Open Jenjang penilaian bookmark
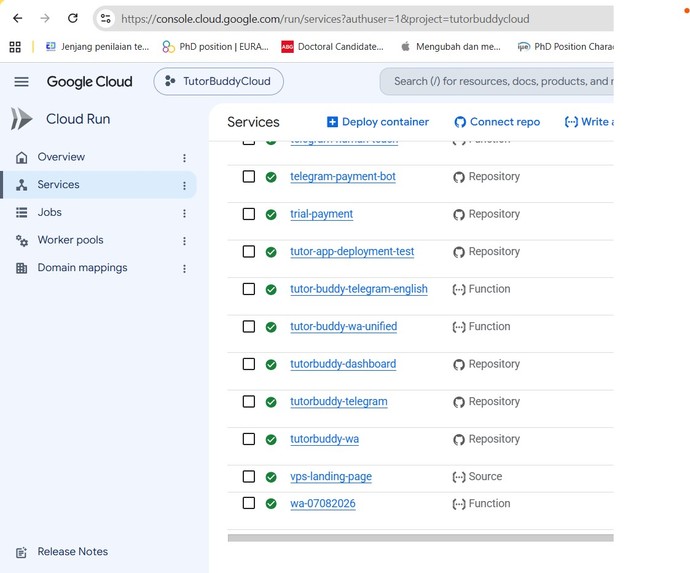The image size is (690, 573). coord(97,47)
